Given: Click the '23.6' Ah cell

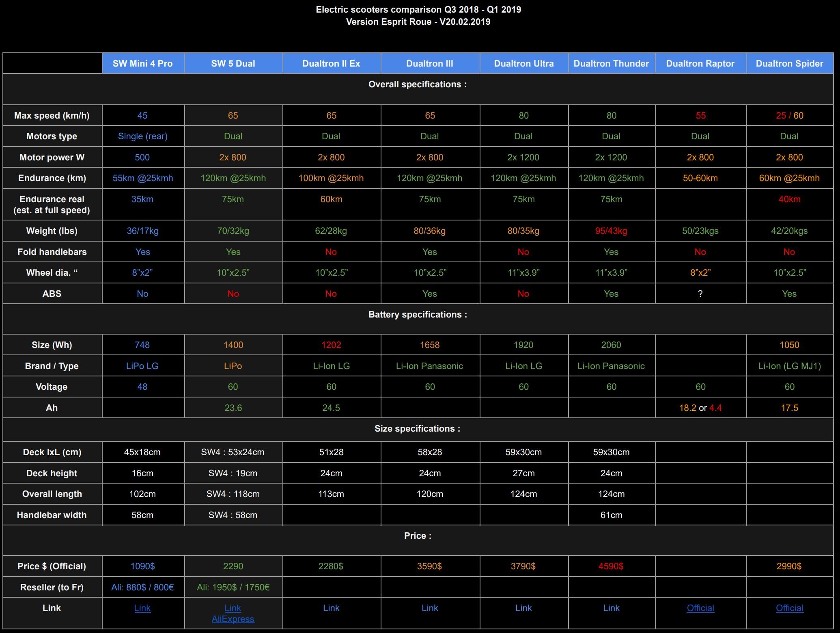Looking at the screenshot, I should coord(233,408).
